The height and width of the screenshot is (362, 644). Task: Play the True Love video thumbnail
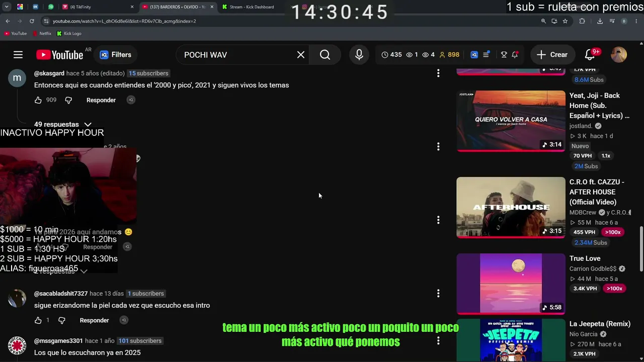tap(511, 284)
